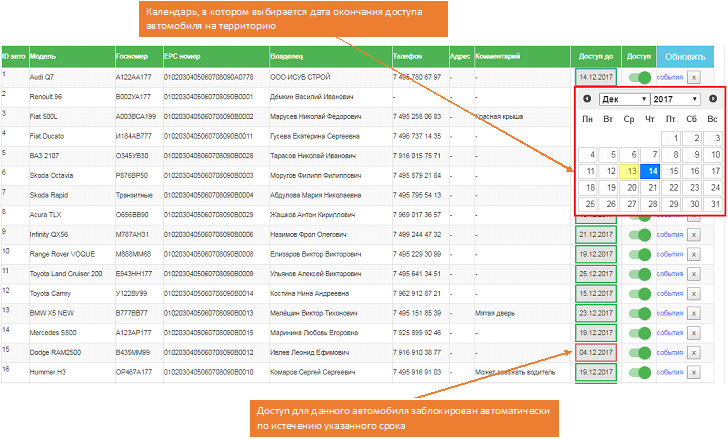Disable BMW X5 NEW access toggle
This screenshot has width=728, height=439.
640,314
